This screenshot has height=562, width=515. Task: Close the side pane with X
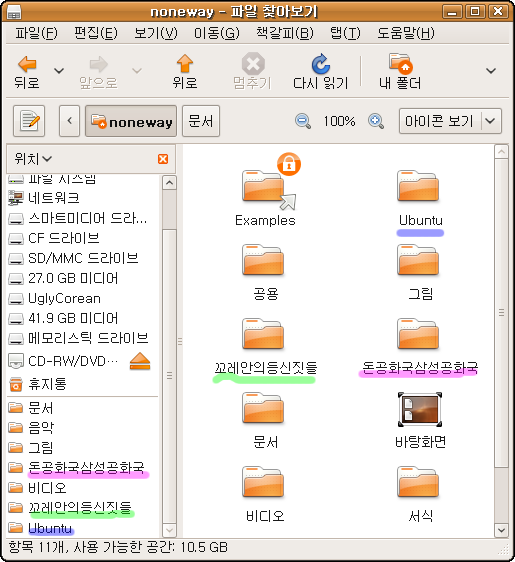[x=163, y=159]
